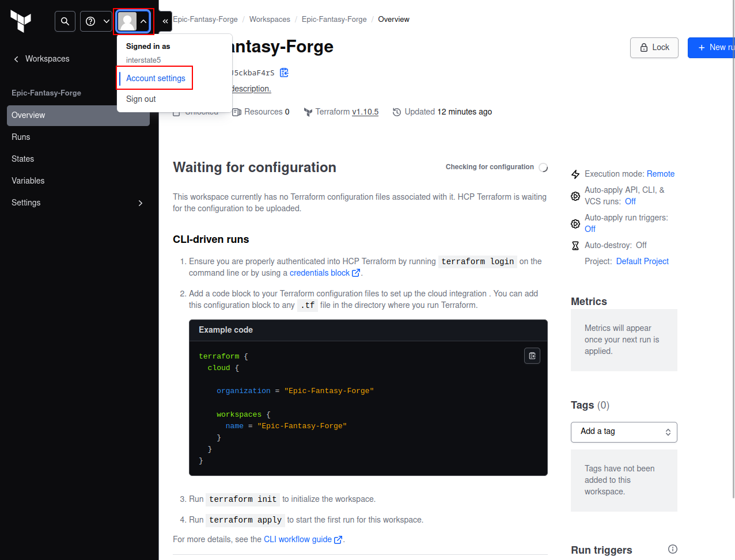Click the terraform apply code snippet
Screen dimensions: 735x560
(x=245, y=520)
